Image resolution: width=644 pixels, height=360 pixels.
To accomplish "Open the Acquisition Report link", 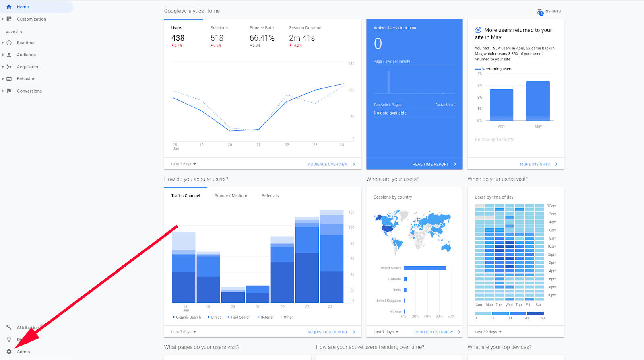I will tap(327, 332).
